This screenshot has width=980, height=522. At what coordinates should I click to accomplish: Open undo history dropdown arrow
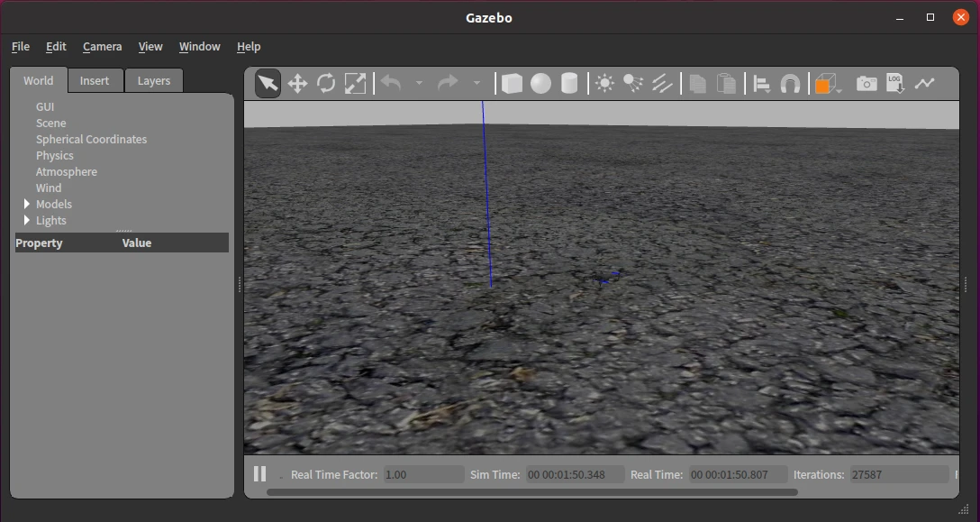(x=419, y=83)
